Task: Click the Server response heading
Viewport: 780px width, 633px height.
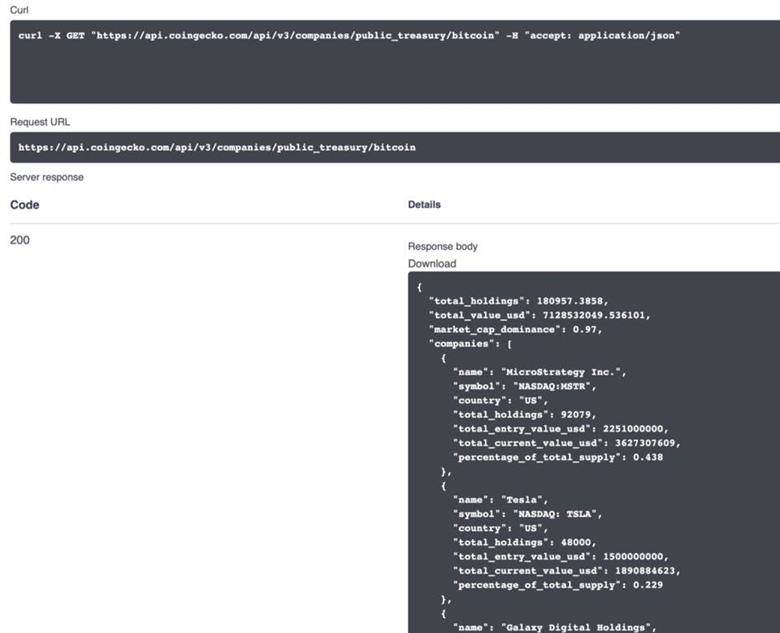Action: [47, 177]
